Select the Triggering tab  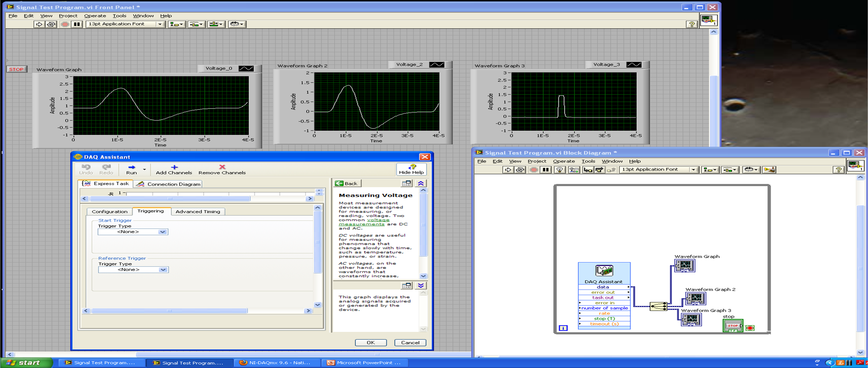pos(151,211)
